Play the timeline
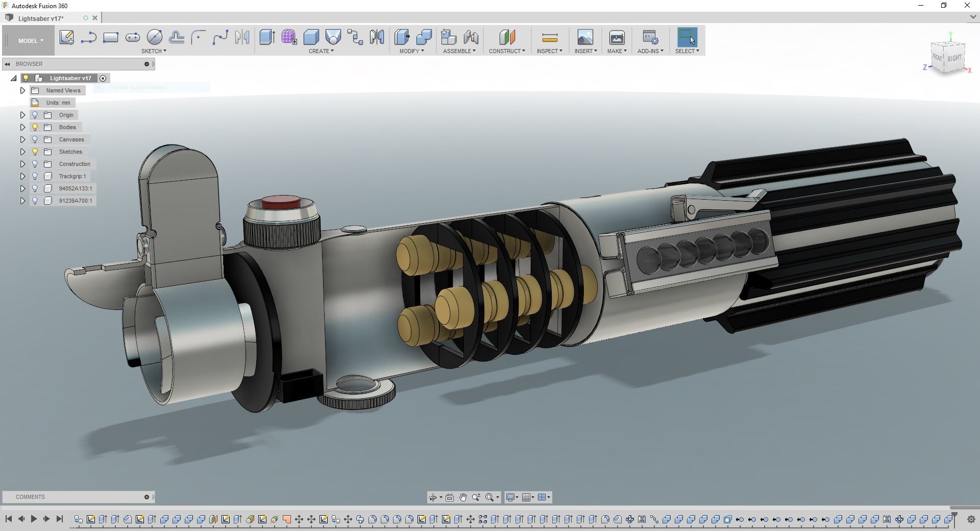Screen dimensions: 980x531 tap(34, 519)
